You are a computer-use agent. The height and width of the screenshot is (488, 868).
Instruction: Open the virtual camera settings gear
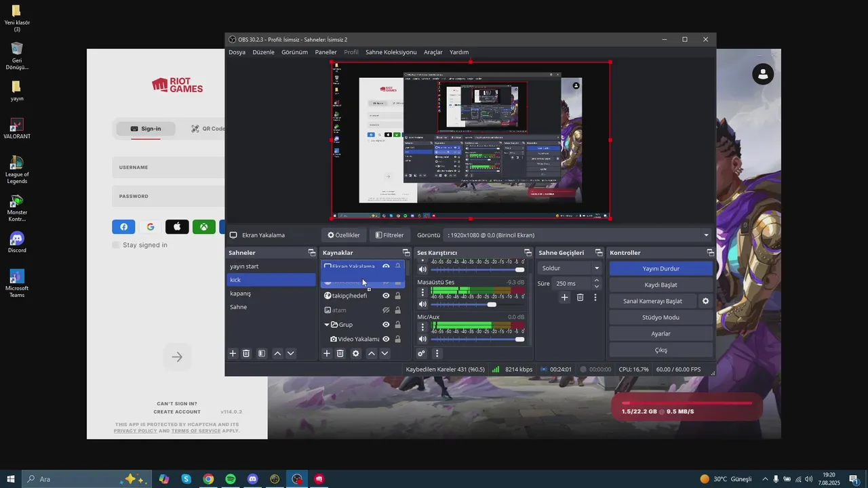point(705,301)
